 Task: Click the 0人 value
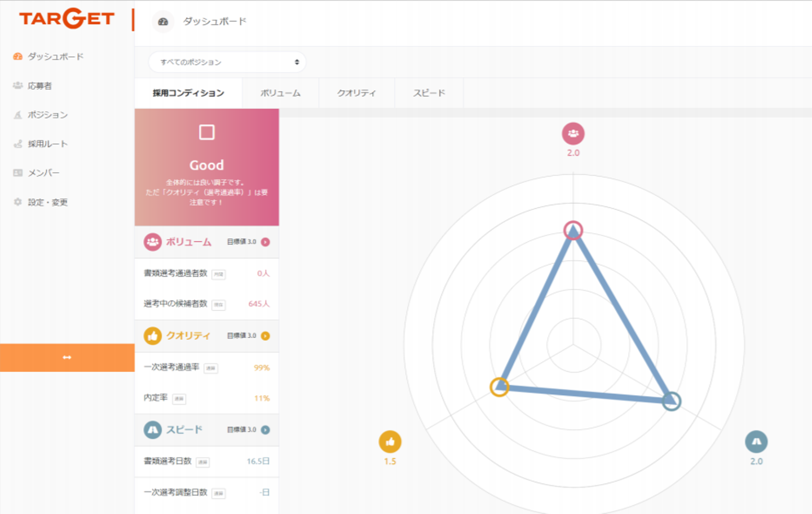263,274
